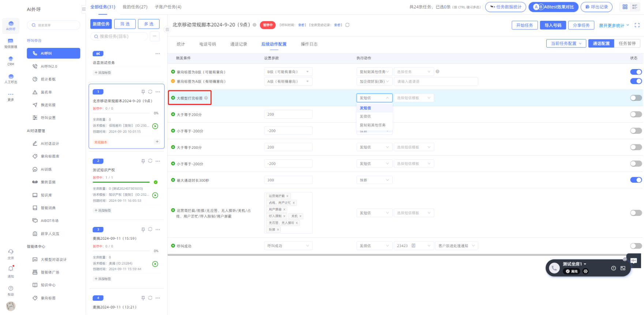Switch to the 通话记录 tab
Viewport: 644px width, 315px height.
point(239,44)
